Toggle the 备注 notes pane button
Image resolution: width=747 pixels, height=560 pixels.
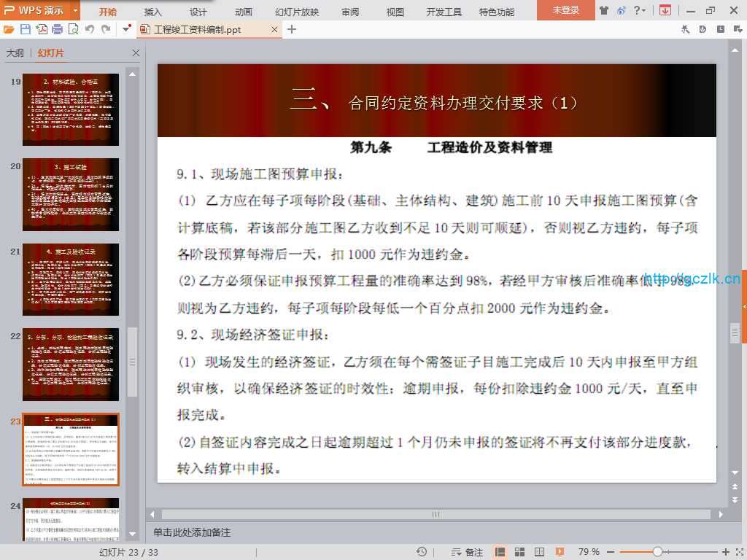click(467, 552)
